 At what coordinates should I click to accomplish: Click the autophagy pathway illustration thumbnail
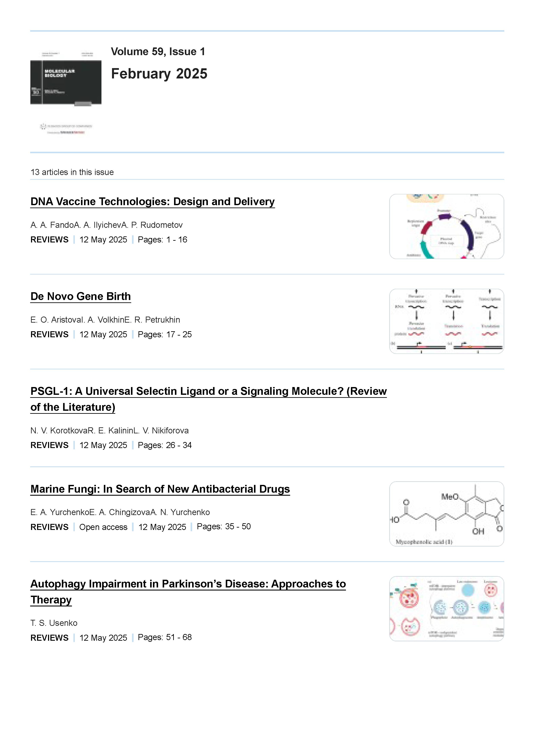447,609
